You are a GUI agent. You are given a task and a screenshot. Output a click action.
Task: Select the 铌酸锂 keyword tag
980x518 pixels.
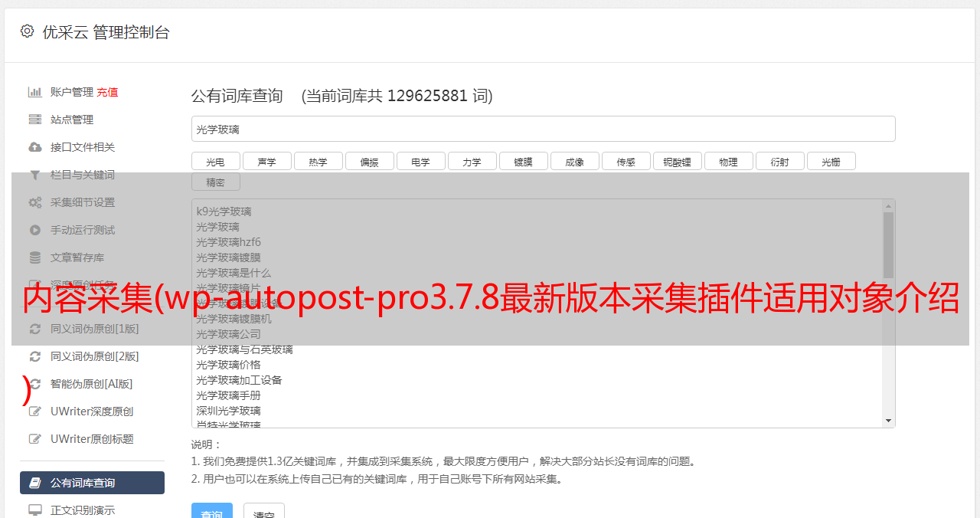pyautogui.click(x=678, y=161)
